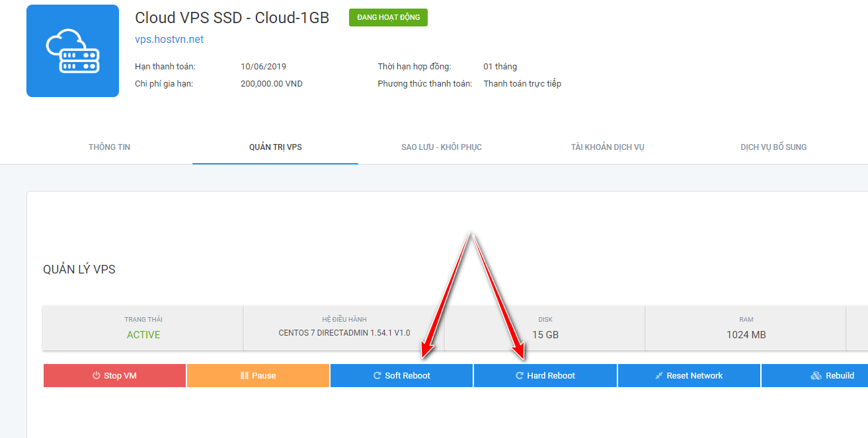868x438 pixels.
Task: Click the QUẢN LÝ VPS section heading
Action: click(x=79, y=270)
